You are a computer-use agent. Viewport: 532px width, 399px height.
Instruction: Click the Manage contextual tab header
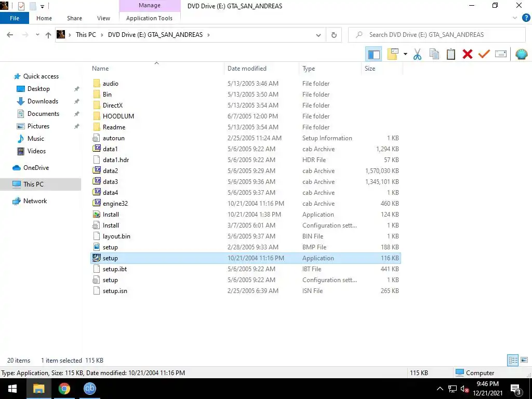(150, 6)
